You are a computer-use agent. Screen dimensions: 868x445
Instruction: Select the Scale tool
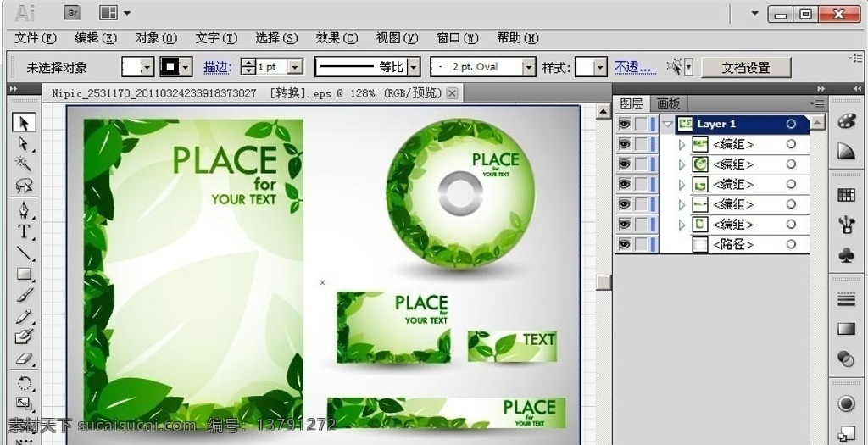point(24,403)
